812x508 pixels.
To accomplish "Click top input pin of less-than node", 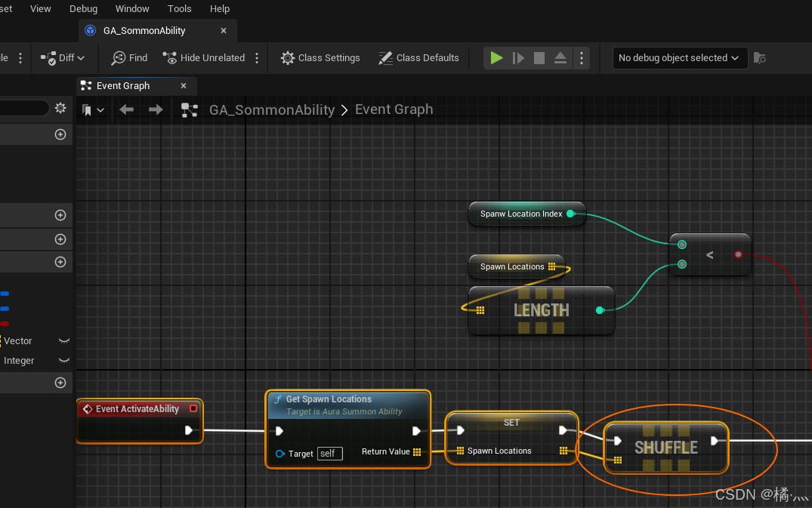I will [682, 245].
